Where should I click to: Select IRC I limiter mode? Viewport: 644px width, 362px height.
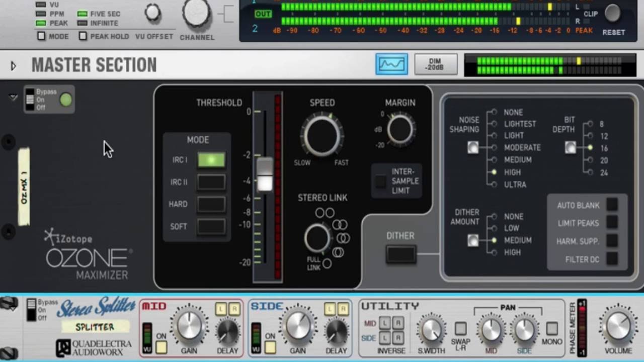(211, 160)
